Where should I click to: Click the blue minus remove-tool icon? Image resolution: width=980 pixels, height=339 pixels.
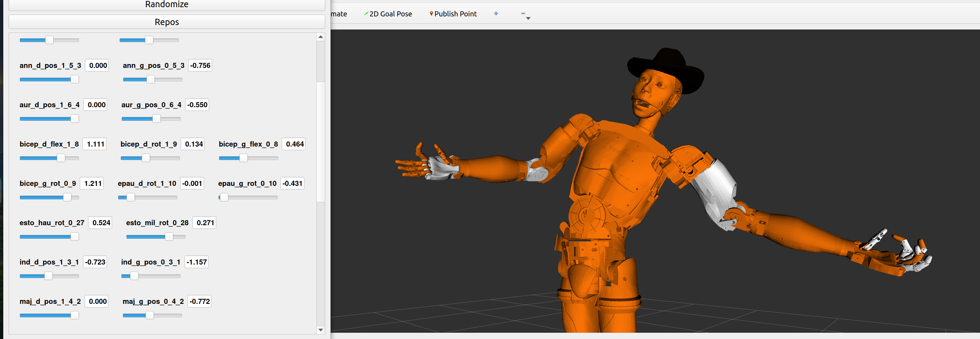[x=523, y=13]
